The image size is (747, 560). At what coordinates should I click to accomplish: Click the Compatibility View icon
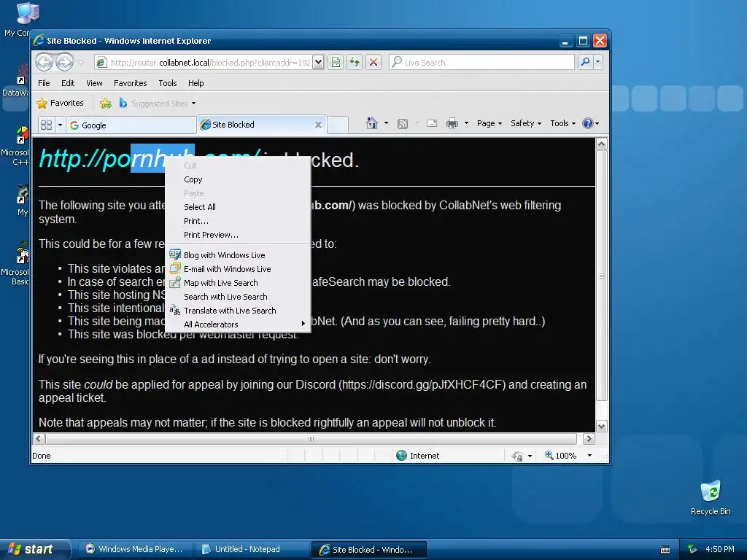pos(336,63)
